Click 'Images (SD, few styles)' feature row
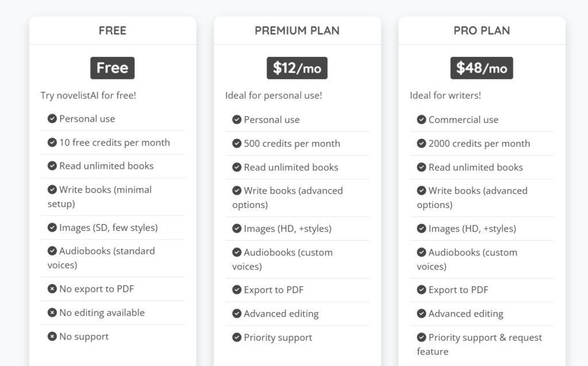This screenshot has height=366, width=588. pyautogui.click(x=108, y=228)
